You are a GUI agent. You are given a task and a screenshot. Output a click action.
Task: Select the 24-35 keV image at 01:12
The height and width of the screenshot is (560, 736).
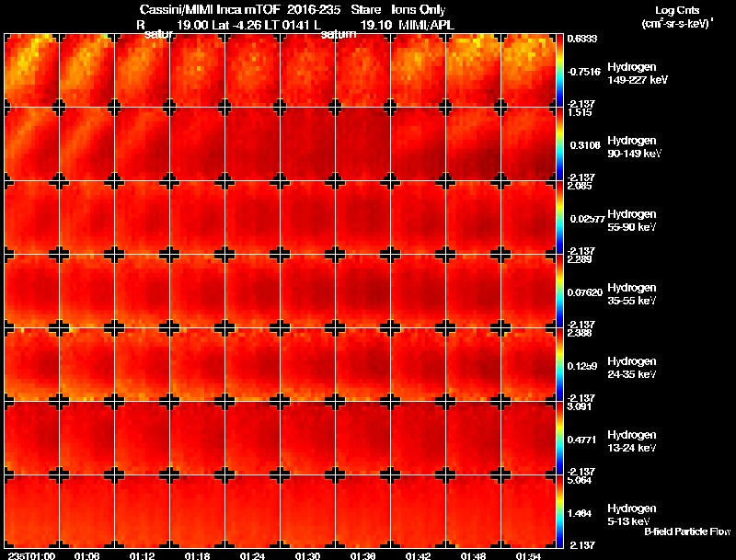point(143,365)
